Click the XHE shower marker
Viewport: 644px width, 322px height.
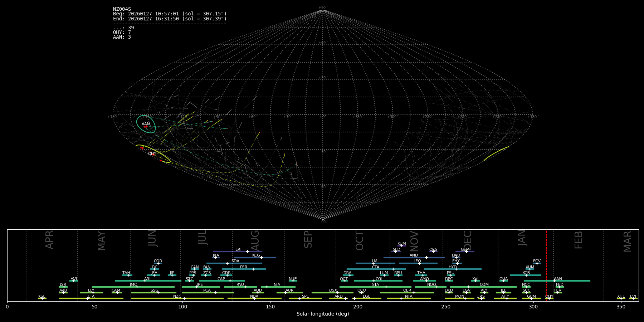tap(621, 298)
